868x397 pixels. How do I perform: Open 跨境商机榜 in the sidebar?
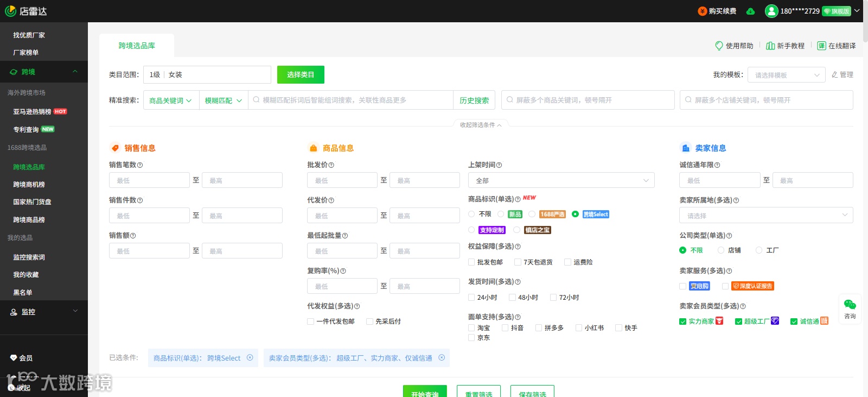[29, 185]
